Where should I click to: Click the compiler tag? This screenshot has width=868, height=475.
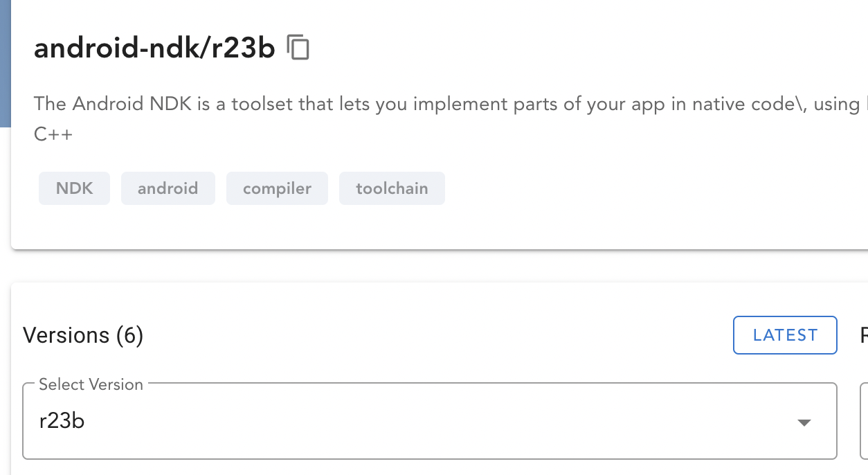tap(277, 188)
